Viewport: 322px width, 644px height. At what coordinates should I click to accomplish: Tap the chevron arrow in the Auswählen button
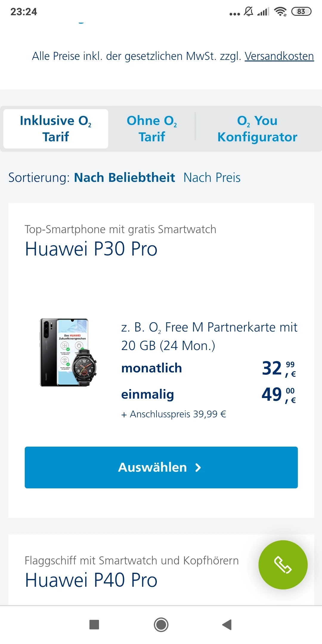[198, 467]
